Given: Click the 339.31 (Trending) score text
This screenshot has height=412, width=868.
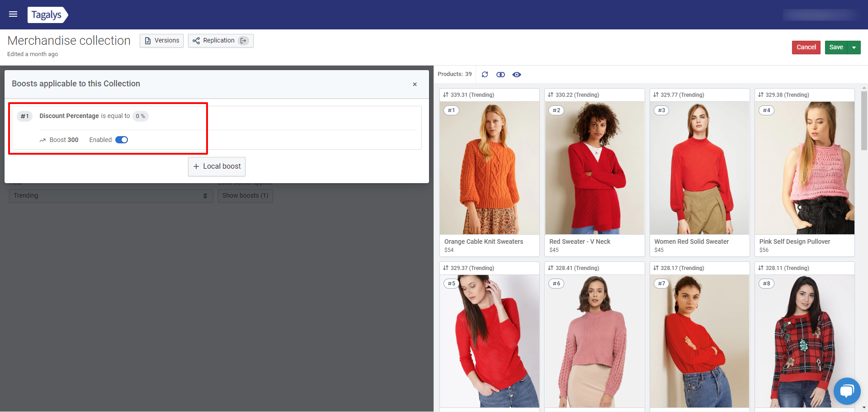Looking at the screenshot, I should point(472,95).
